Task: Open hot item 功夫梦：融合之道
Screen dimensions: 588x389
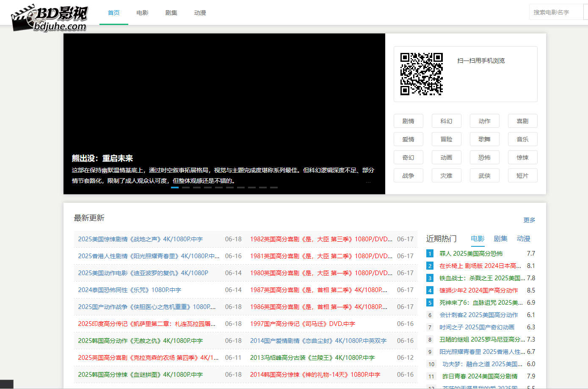Action: point(483,364)
